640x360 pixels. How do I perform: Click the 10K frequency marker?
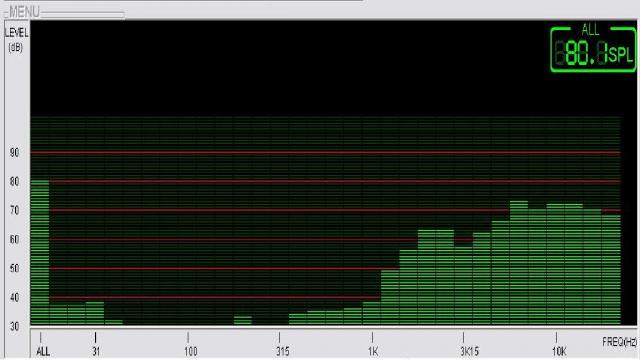(x=559, y=351)
